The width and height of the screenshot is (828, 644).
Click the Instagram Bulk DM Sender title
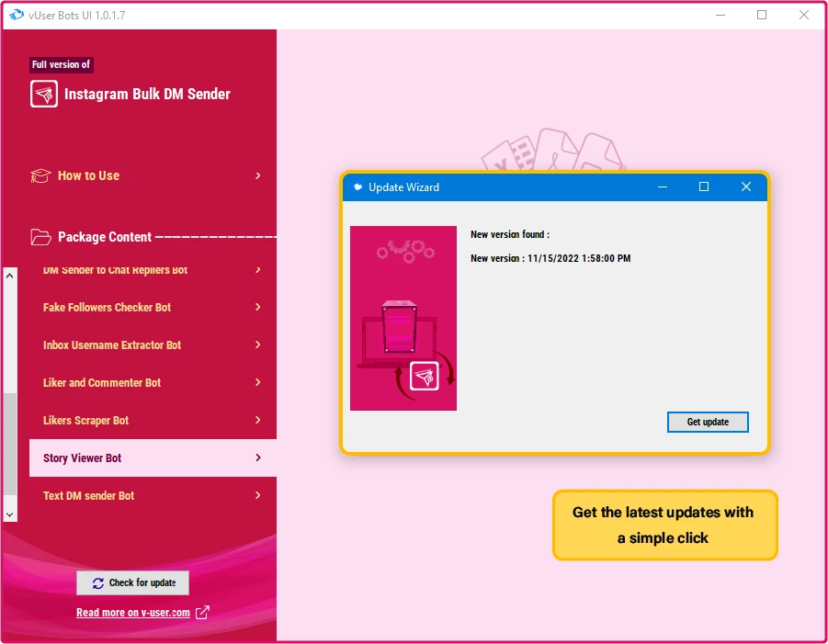[x=147, y=94]
